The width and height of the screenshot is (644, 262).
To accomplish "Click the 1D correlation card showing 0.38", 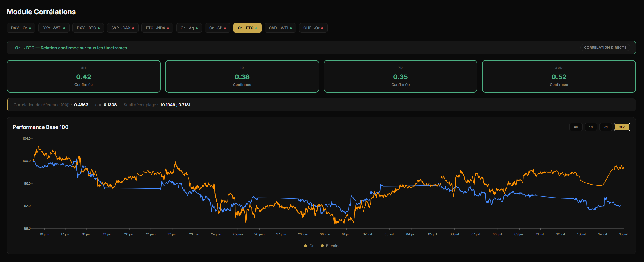I will point(242,76).
